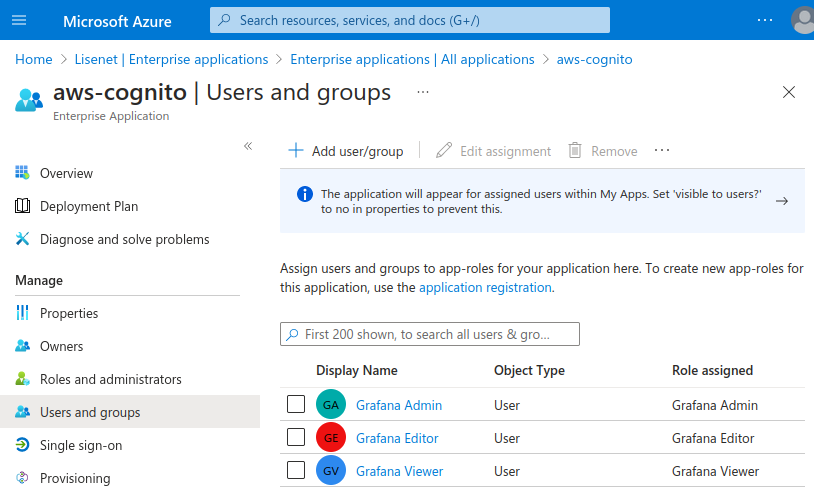Click the Properties bars icon
The image size is (814, 503).
tap(22, 312)
